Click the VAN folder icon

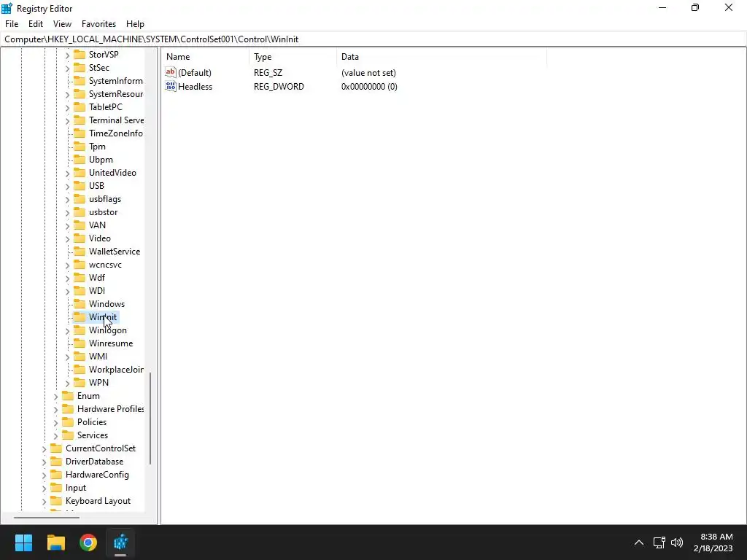(80, 225)
